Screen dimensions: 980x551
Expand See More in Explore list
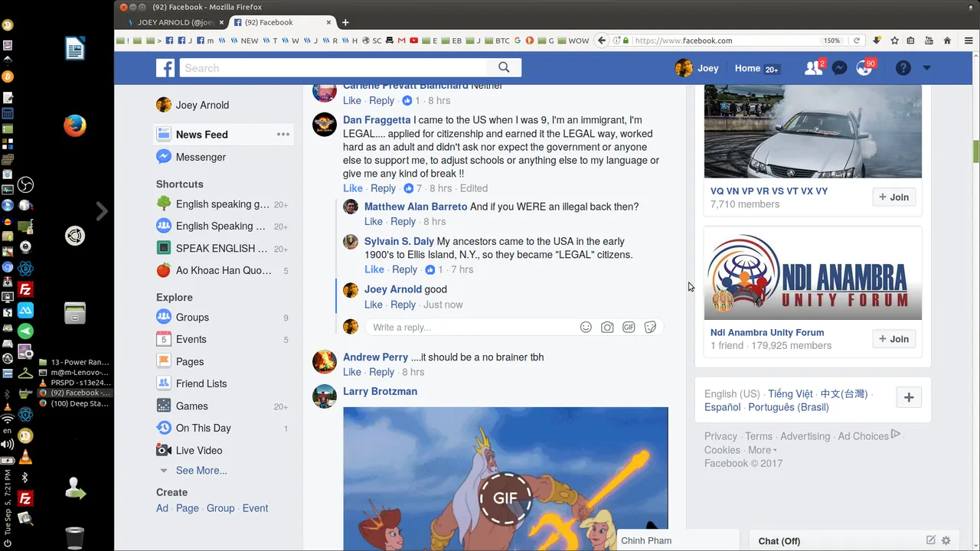click(201, 470)
